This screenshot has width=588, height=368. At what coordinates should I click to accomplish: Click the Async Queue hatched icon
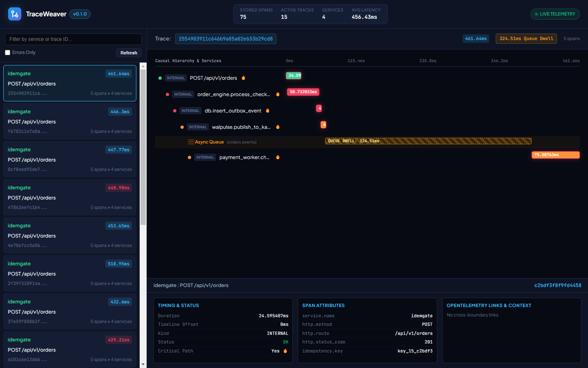pos(191,142)
